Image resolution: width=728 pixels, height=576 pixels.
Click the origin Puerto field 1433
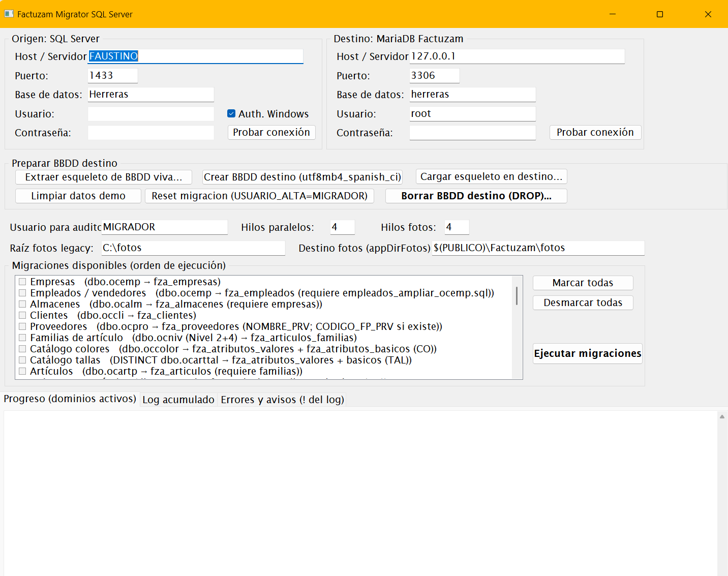pyautogui.click(x=113, y=75)
